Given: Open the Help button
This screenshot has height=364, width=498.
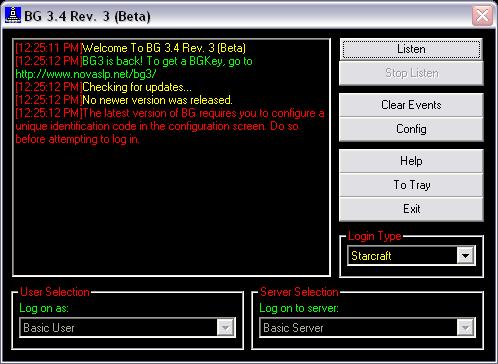Looking at the screenshot, I should coord(411,161).
